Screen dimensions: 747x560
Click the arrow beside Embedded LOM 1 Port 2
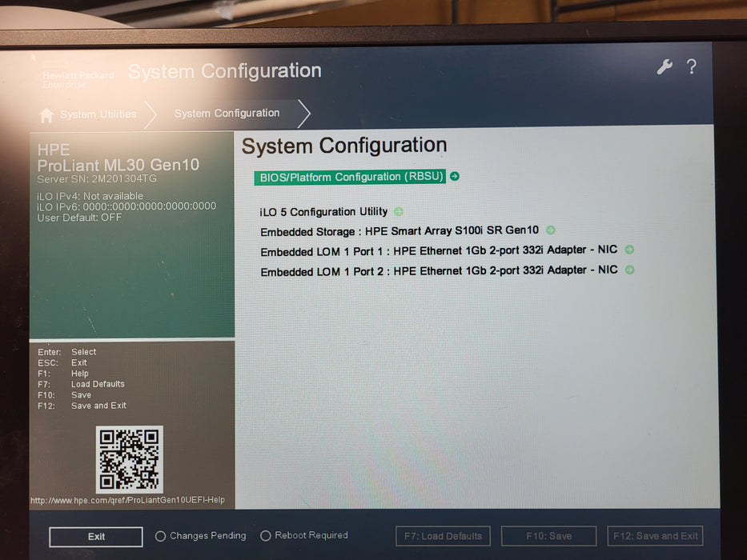(628, 270)
